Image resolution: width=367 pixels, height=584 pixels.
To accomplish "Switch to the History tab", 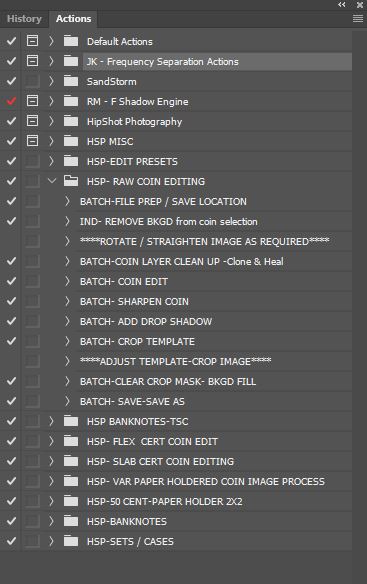I will (x=24, y=19).
